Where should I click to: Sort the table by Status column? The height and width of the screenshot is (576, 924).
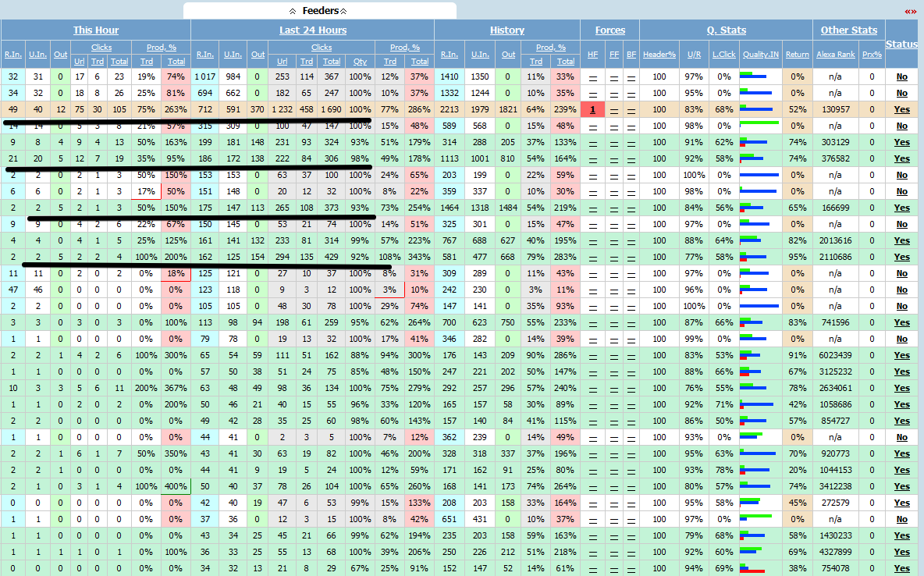(901, 44)
